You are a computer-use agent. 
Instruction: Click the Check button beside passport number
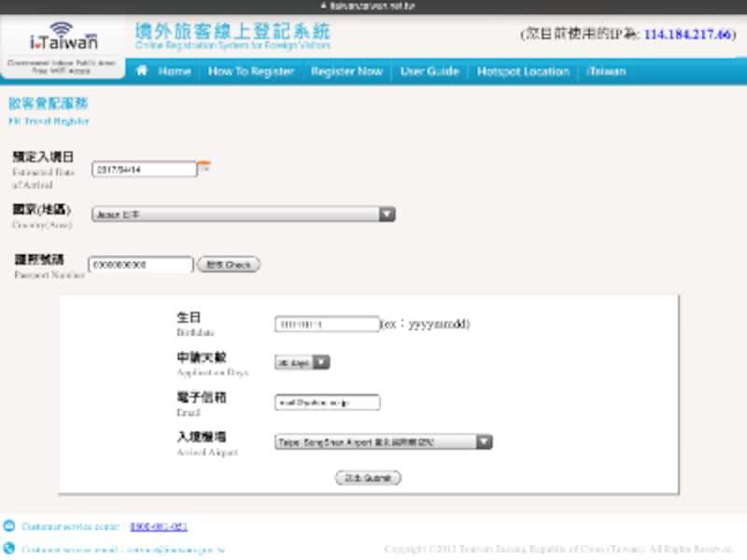(x=228, y=264)
